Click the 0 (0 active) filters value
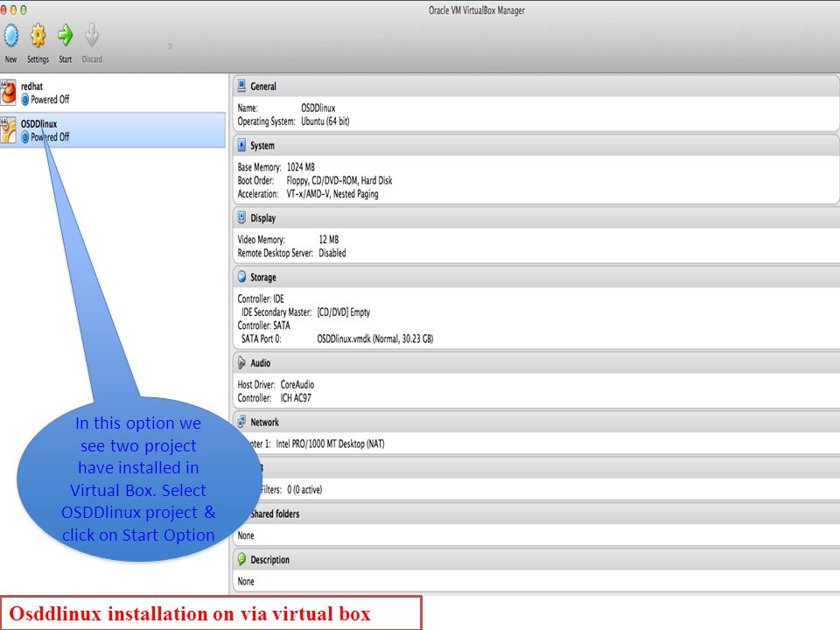The height and width of the screenshot is (630, 840). coord(304,490)
